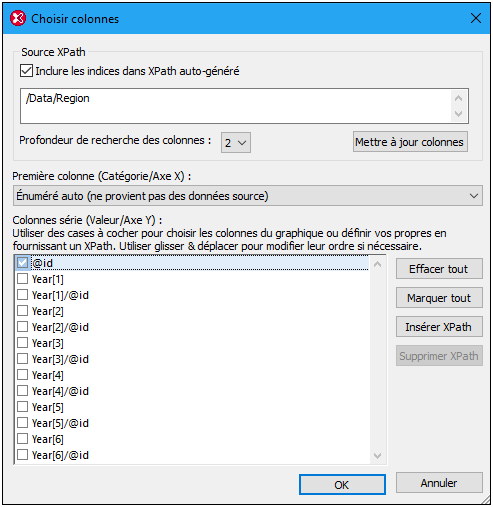Select the Year[4]/@id list entry
493x507 pixels.
click(60, 391)
